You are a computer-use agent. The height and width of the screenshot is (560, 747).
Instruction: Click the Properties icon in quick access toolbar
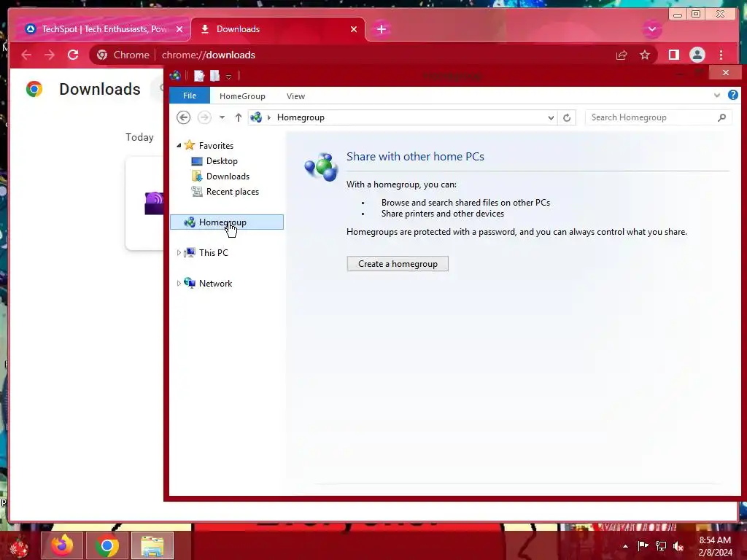click(199, 76)
